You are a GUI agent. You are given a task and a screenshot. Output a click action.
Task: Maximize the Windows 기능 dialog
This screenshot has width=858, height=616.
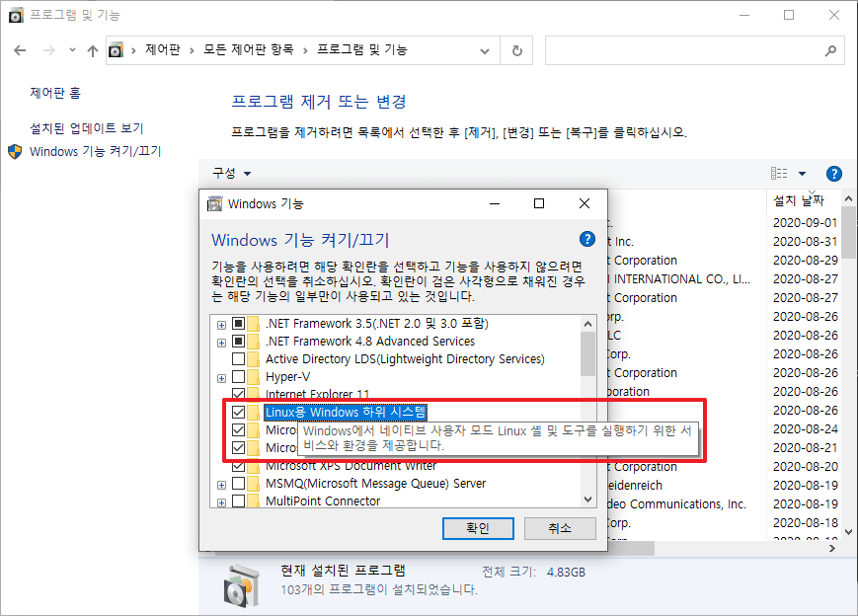click(539, 203)
